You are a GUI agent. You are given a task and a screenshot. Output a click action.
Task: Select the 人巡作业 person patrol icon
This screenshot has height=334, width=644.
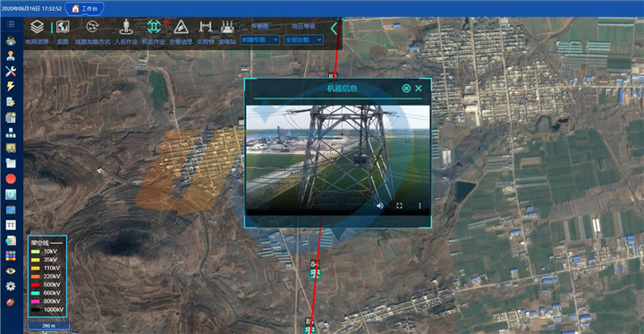pyautogui.click(x=126, y=27)
